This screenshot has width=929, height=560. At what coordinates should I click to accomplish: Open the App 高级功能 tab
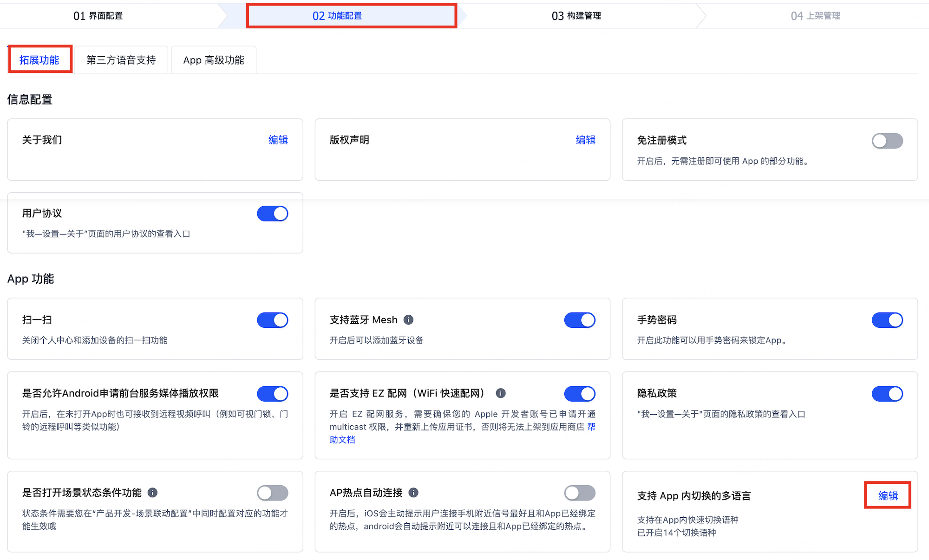(x=214, y=60)
